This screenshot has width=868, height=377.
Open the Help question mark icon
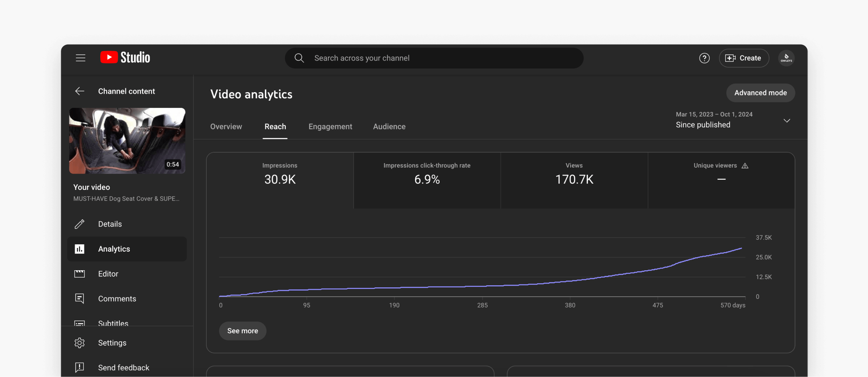point(704,58)
